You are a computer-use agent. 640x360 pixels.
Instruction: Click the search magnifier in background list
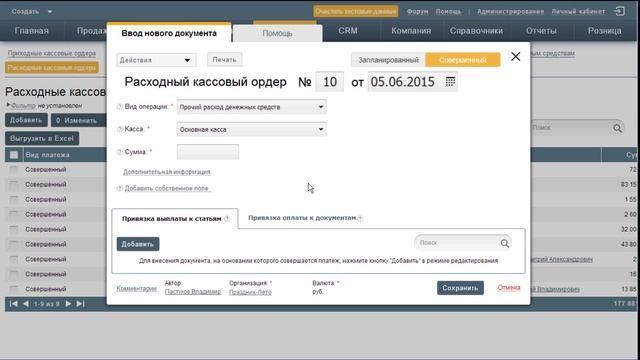618,128
